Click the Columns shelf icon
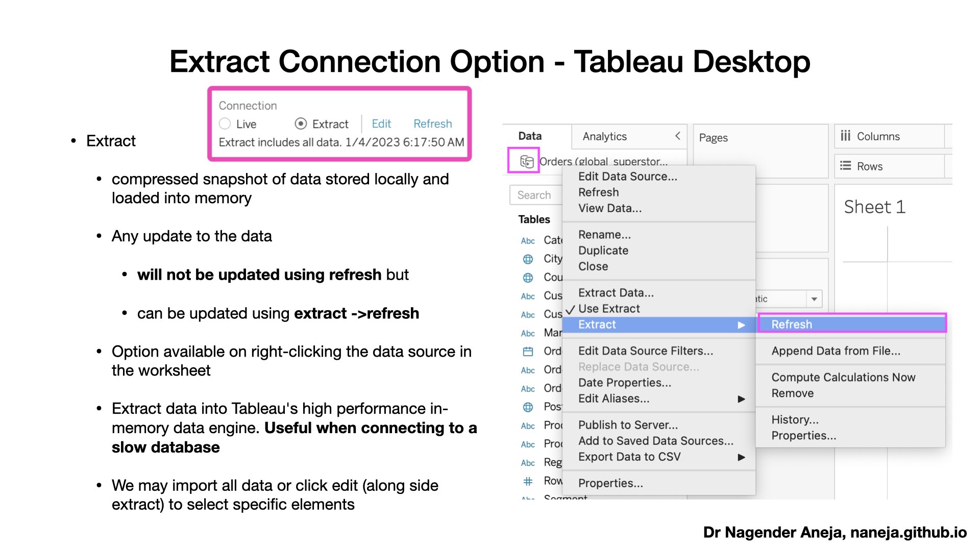Viewport: 980px width, 551px height. click(845, 136)
